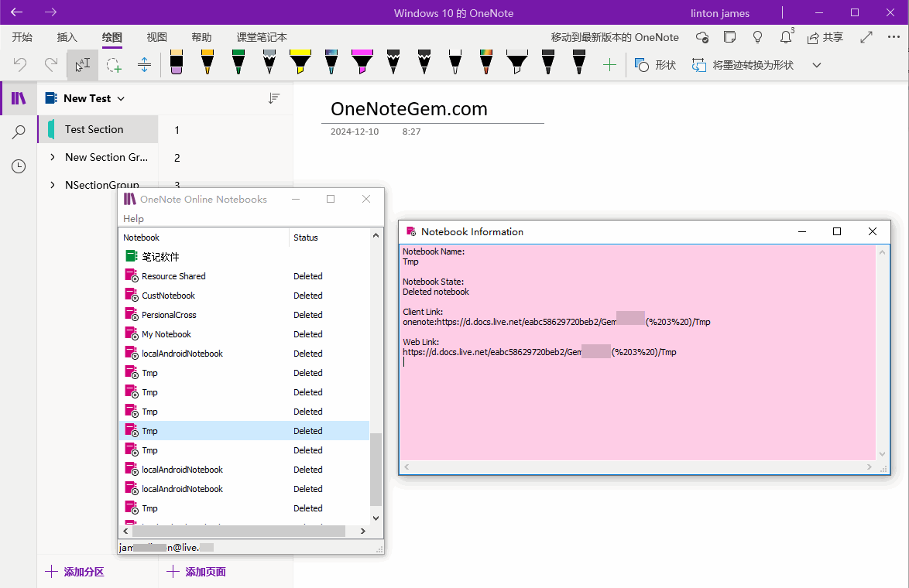The width and height of the screenshot is (909, 588).
Task: Select the Test Section section
Action: 98,129
